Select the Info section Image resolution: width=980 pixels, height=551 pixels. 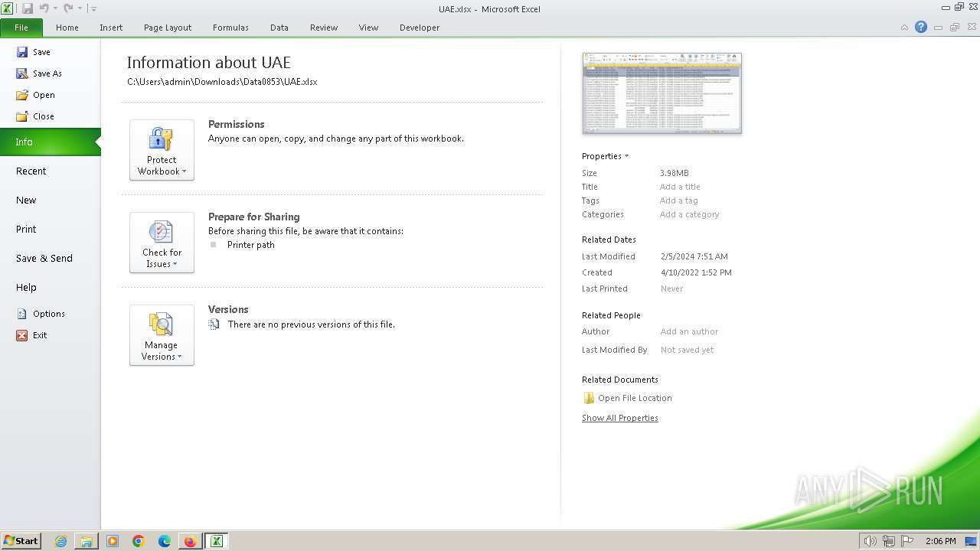tap(50, 142)
